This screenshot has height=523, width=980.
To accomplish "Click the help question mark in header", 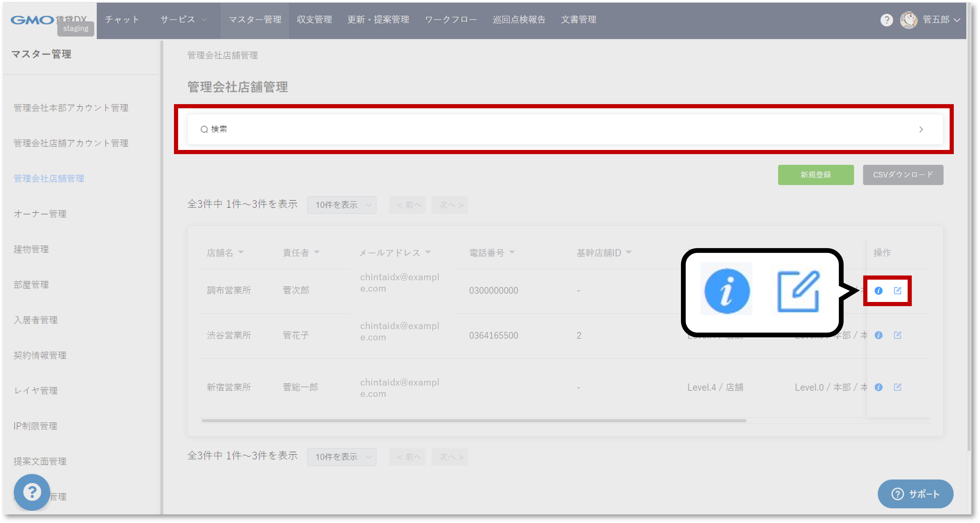I will click(886, 20).
